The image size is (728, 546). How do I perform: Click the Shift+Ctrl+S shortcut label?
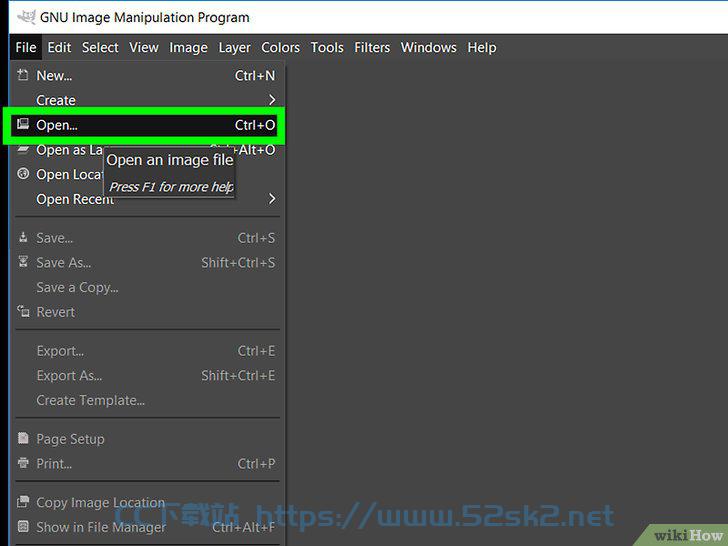point(238,262)
